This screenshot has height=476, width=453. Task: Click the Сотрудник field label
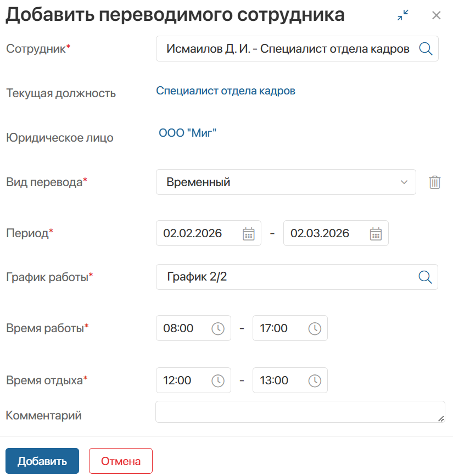point(38,48)
